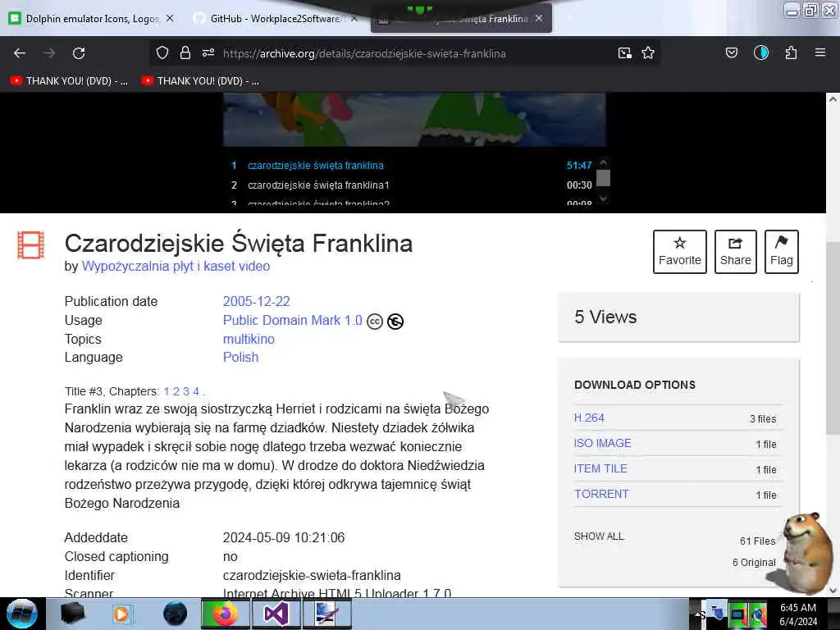
Task: Click the dark globe taskbar icon
Action: [176, 614]
